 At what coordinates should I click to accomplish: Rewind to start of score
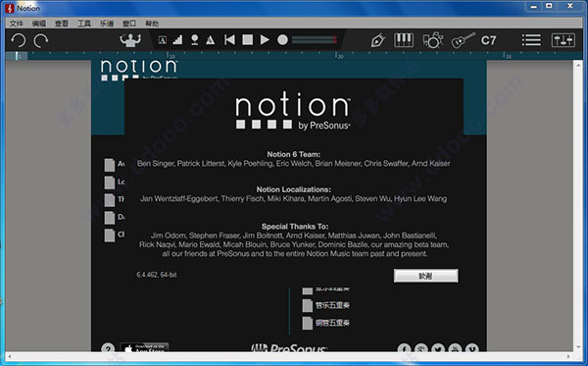(229, 40)
